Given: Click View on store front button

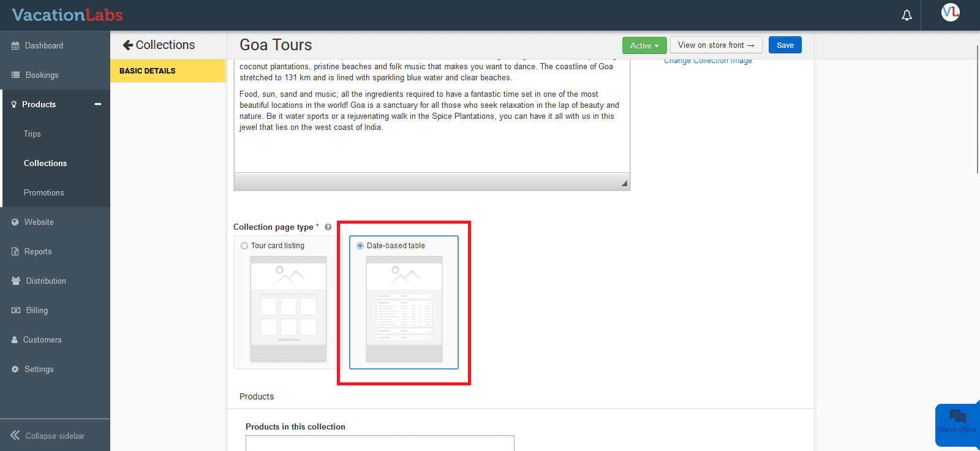Looking at the screenshot, I should pos(715,45).
